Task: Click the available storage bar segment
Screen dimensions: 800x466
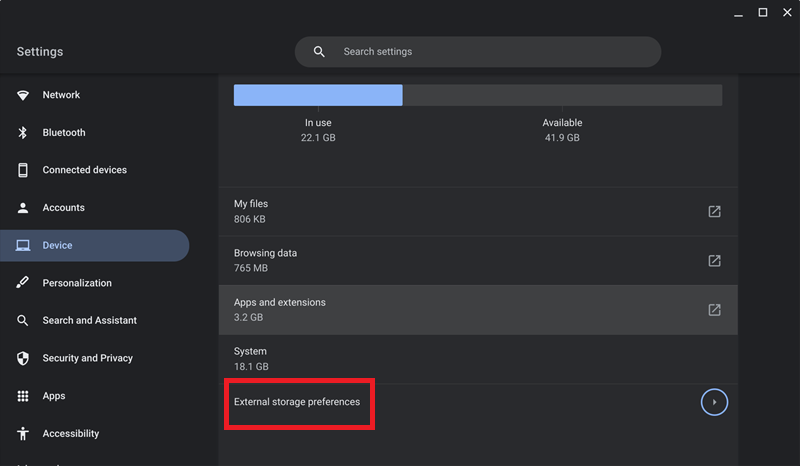Action: coord(562,95)
